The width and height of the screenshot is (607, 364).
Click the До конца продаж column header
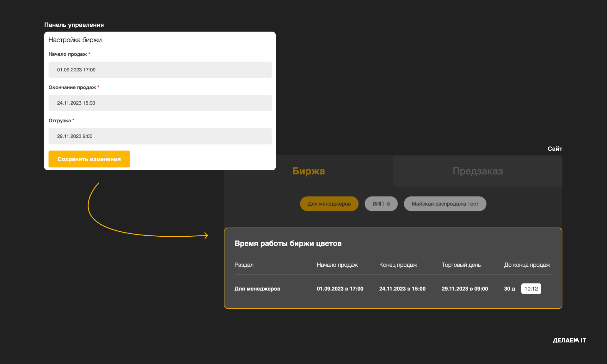(527, 265)
